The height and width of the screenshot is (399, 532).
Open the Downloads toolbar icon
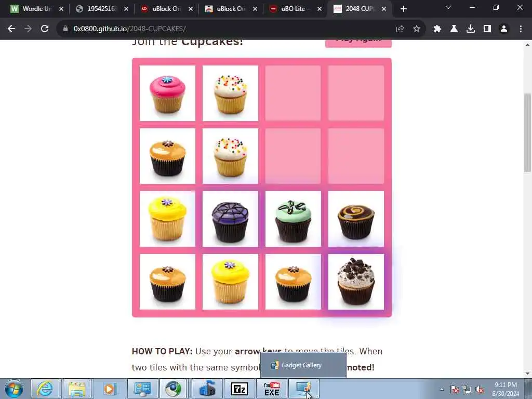click(471, 29)
